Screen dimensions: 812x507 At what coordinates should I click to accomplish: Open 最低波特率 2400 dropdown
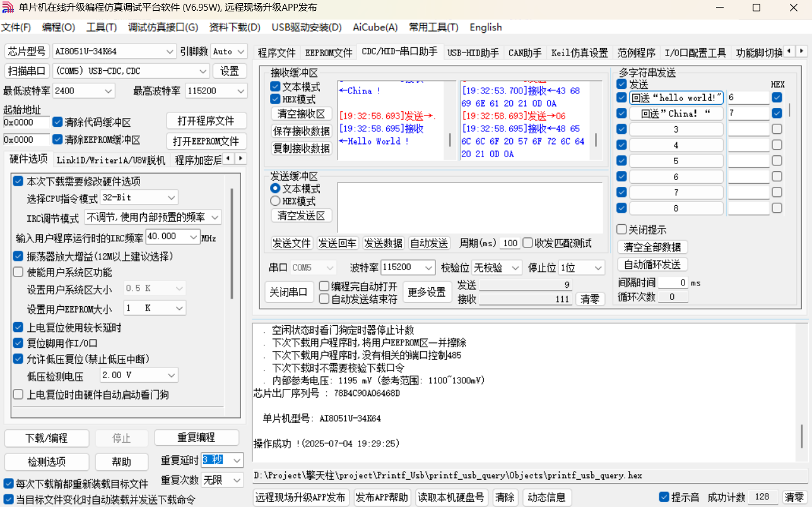[84, 91]
